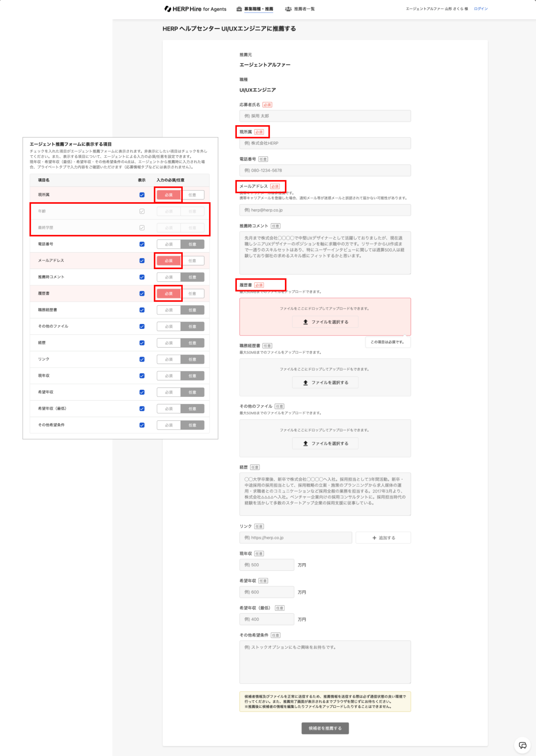The width and height of the screenshot is (536, 756).
Task: Toggle the 職務経歴書 display checkbox
Action: tap(142, 310)
